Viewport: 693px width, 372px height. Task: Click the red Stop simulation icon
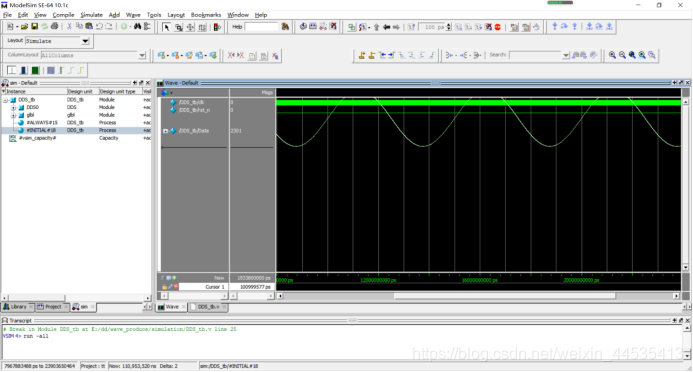pos(498,27)
